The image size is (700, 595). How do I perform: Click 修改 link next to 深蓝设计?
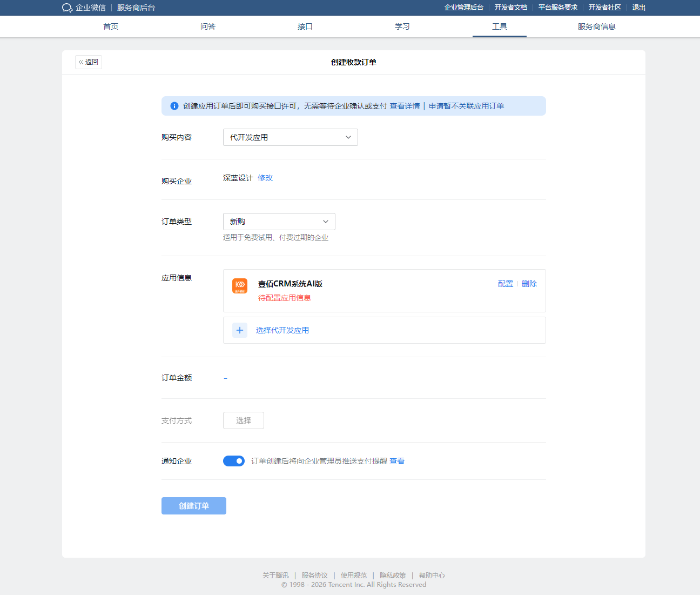click(265, 178)
